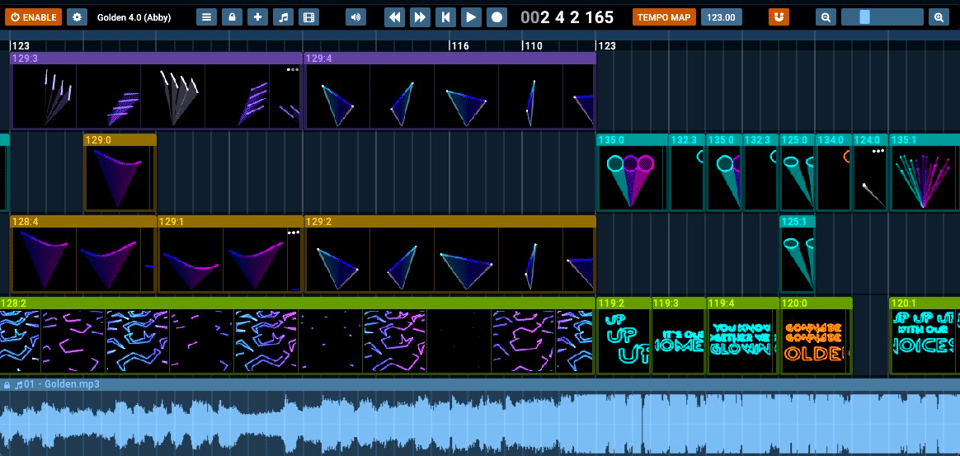Select the purple clip 129:4
Viewport: 960px width, 456px height.
click(x=450, y=91)
